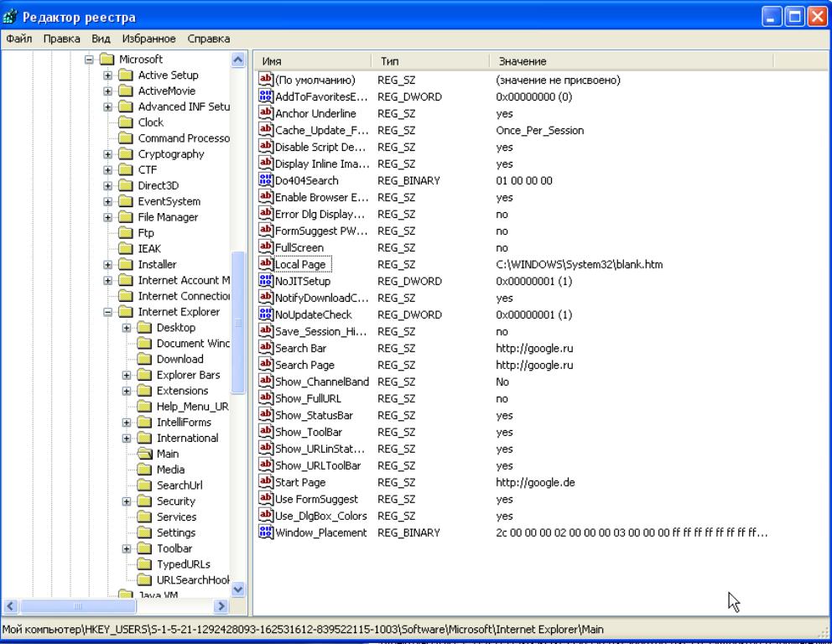
Task: Click the tree pane scroll up arrow
Action: pyautogui.click(x=238, y=60)
